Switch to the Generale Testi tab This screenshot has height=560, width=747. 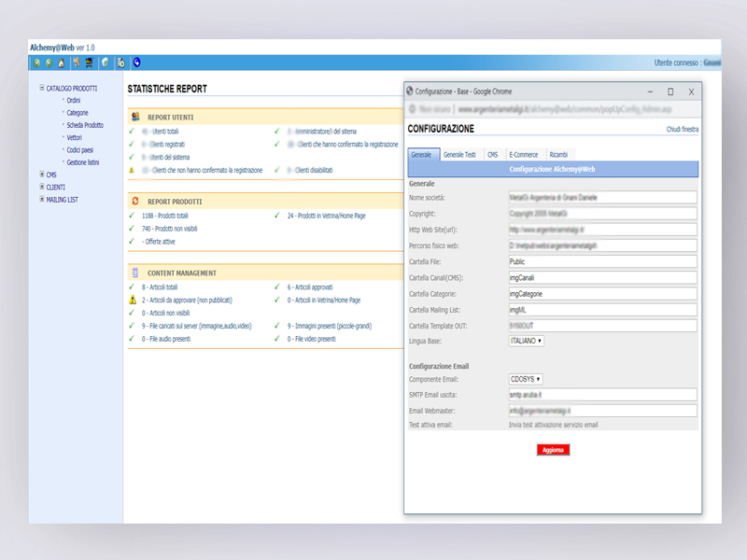coord(459,154)
